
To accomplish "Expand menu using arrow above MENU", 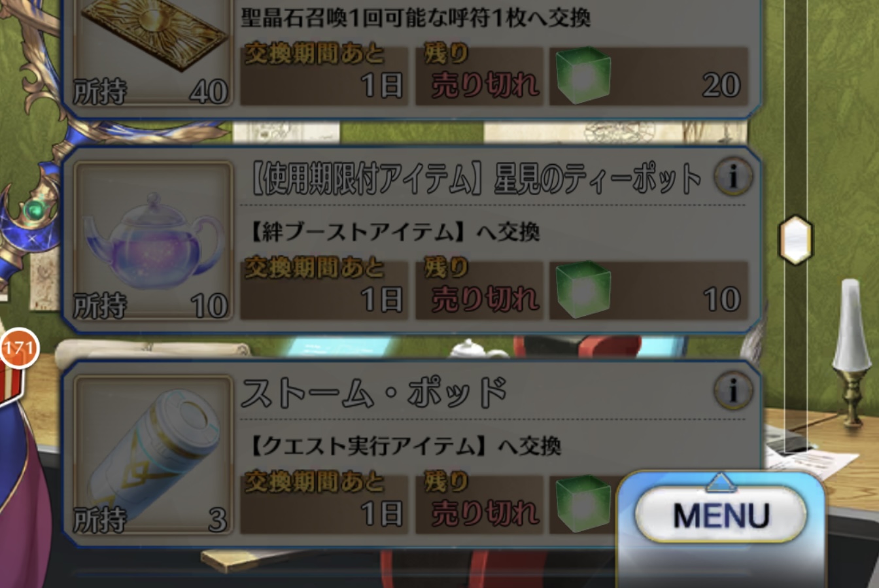I will [x=721, y=482].
